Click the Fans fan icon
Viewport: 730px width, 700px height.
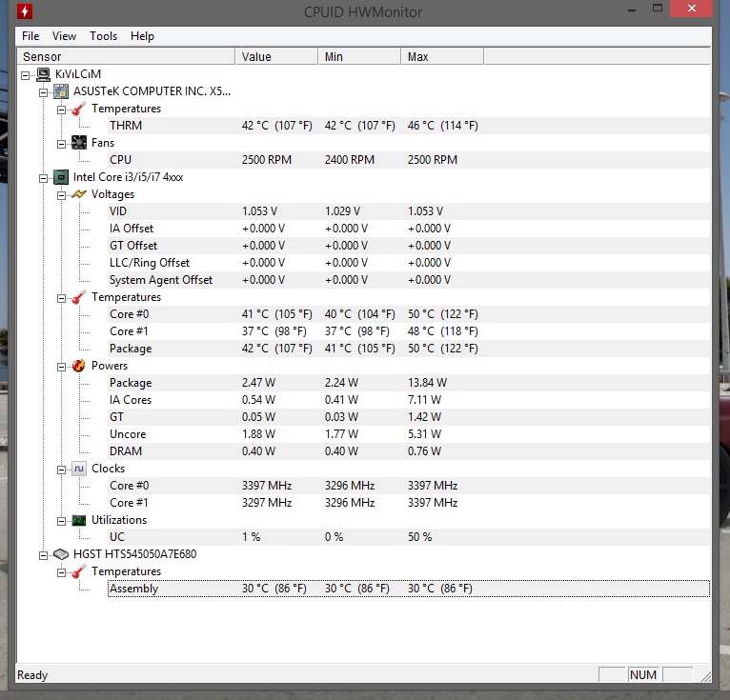coord(79,143)
